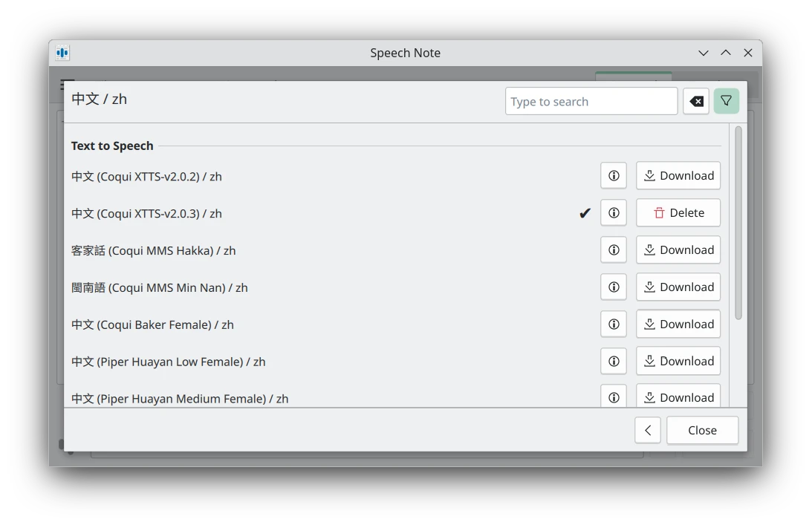Image resolution: width=812 pixels, height=525 pixels.
Task: Toggle the model filter funnel button
Action: point(727,102)
